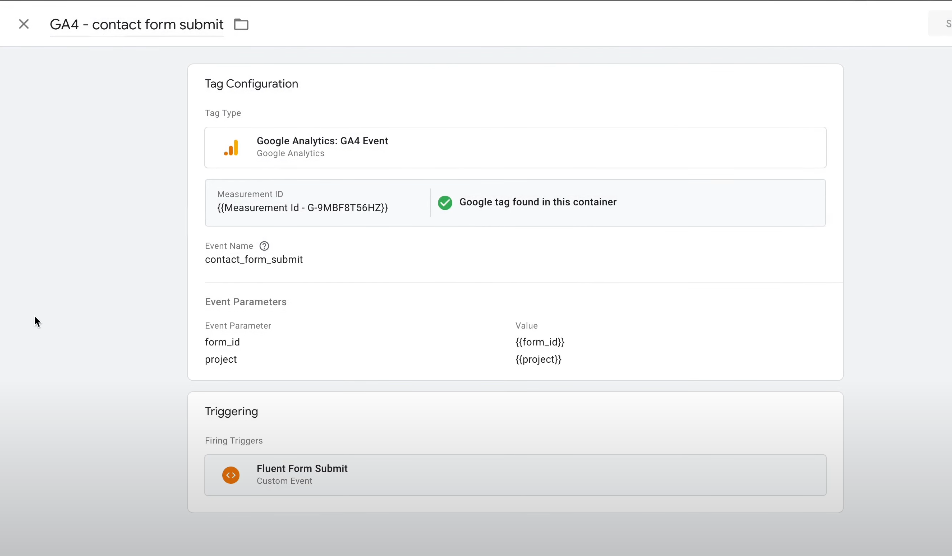Close the tag editor with the X icon

24,24
